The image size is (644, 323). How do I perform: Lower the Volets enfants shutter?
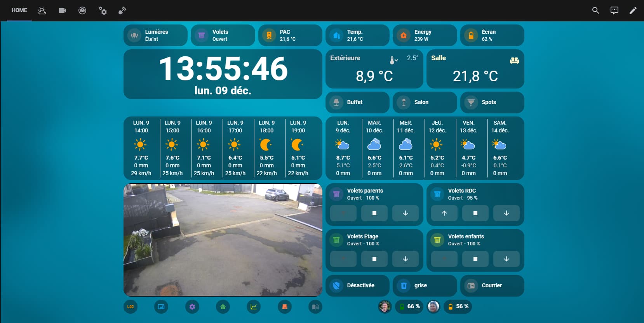tap(506, 259)
